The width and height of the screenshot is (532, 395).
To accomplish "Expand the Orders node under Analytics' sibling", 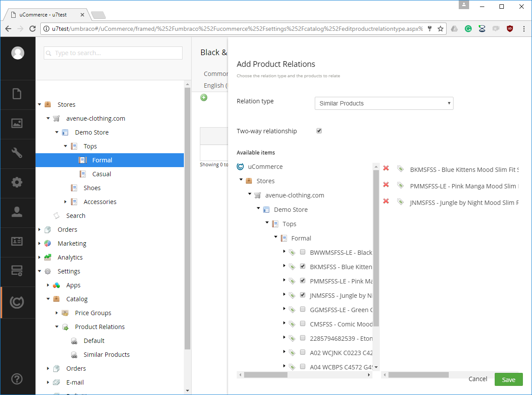I will point(39,229).
